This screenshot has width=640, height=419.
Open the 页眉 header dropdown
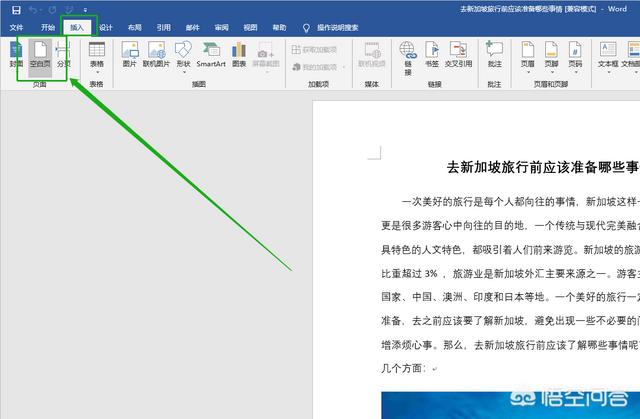[x=528, y=57]
